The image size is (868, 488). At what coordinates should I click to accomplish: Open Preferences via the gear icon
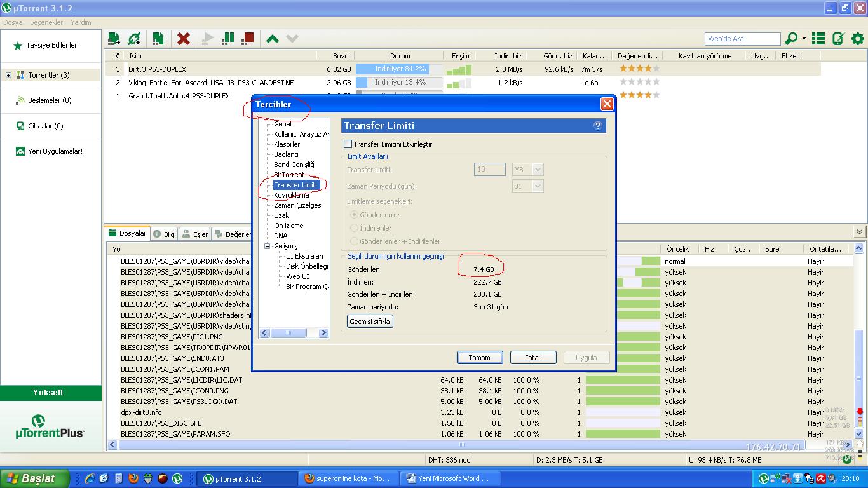point(858,39)
